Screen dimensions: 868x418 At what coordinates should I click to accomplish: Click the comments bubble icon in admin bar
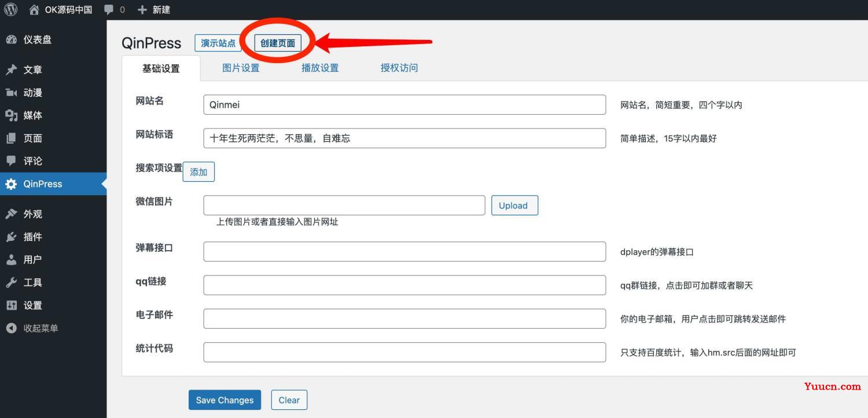pyautogui.click(x=109, y=10)
